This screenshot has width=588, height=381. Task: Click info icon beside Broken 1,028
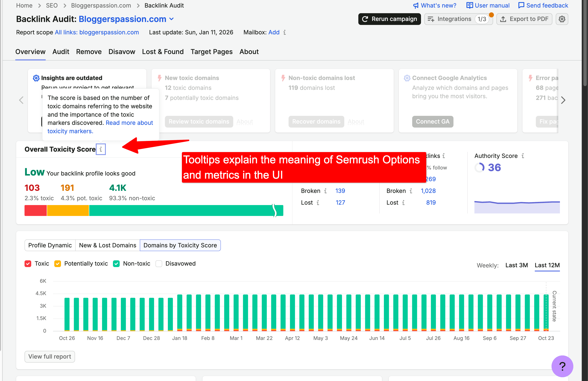pyautogui.click(x=411, y=191)
